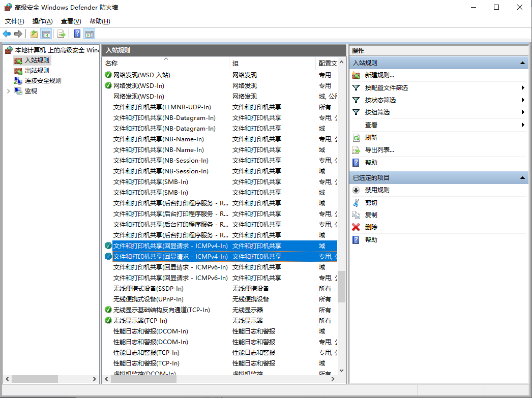Image resolution: width=532 pixels, height=398 pixels.
Task: Click the 帮助 icon under 已选定的项目
Action: (x=356, y=240)
